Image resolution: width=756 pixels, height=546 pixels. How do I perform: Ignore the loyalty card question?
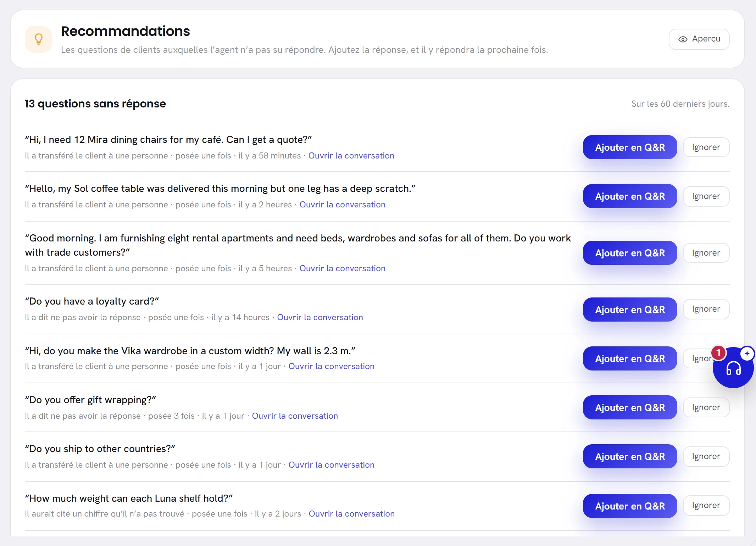point(706,309)
